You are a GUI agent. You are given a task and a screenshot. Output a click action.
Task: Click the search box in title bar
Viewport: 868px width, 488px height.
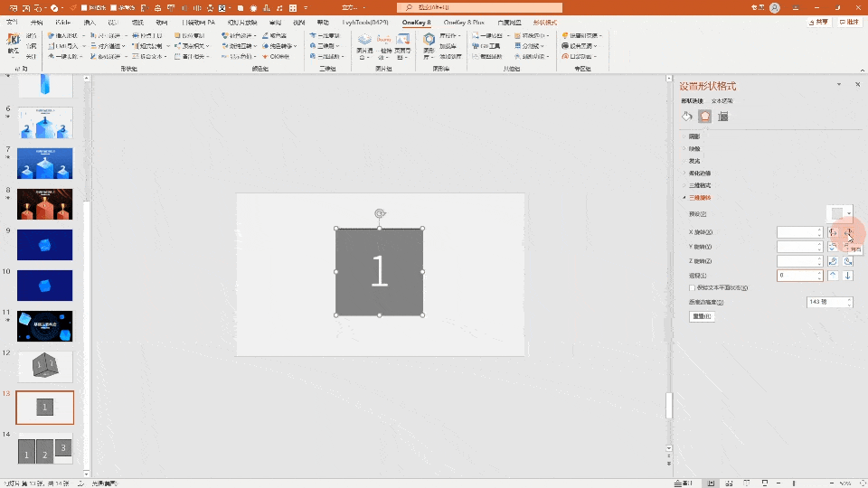point(479,7)
